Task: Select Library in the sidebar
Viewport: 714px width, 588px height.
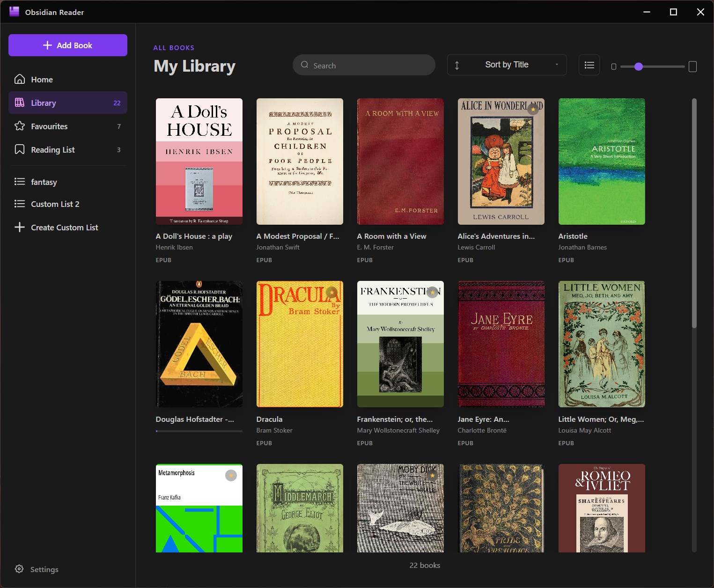Action: tap(68, 103)
